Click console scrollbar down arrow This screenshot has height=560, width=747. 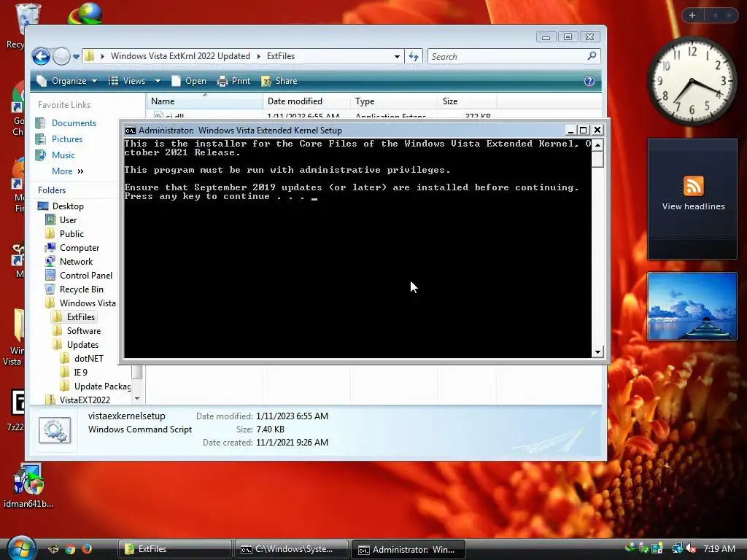pos(597,352)
